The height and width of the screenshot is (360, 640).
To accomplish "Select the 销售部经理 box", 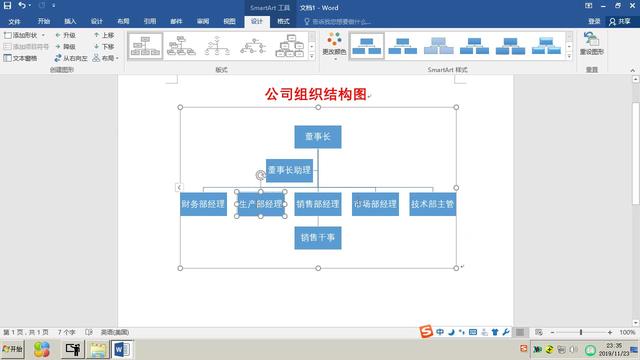I will coord(318,204).
